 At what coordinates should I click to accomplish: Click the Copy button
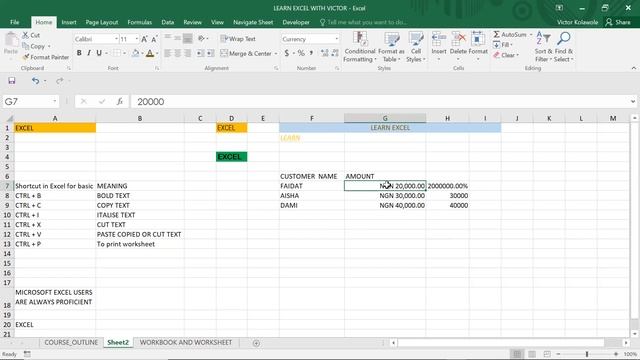tap(35, 46)
